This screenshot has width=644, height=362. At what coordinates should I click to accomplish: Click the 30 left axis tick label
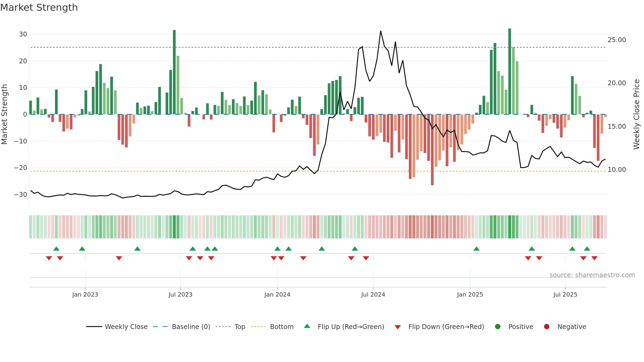coord(23,34)
